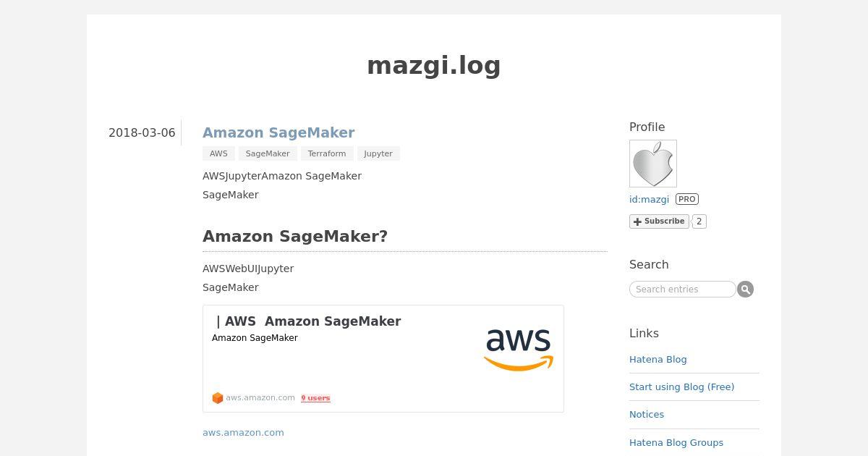Open the SageMaker tag
This screenshot has height=456, width=868.
[268, 153]
